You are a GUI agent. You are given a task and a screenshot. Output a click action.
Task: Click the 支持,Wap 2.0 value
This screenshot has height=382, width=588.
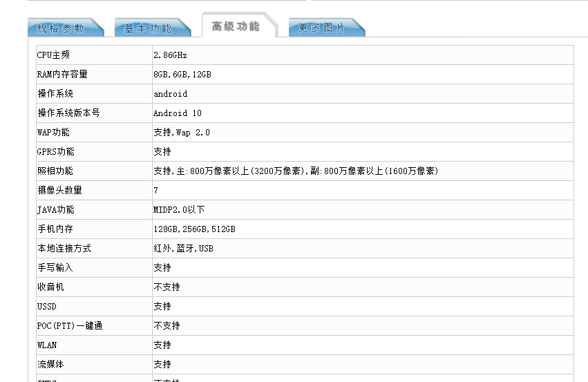[x=182, y=133]
